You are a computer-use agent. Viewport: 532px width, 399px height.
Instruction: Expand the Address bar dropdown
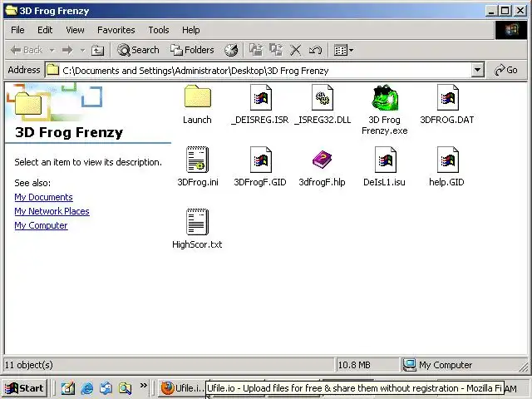click(477, 70)
